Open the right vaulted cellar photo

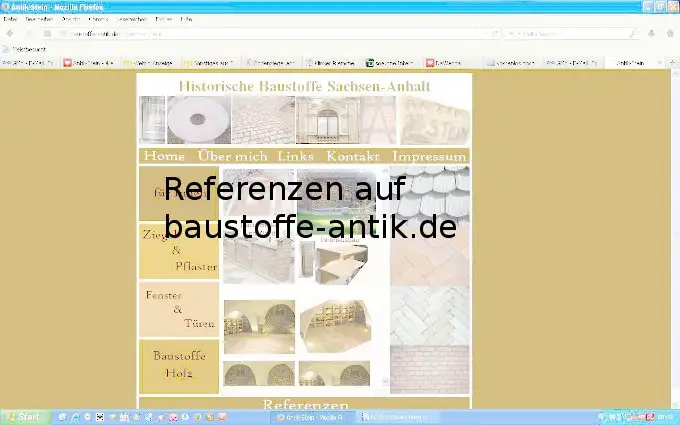(x=335, y=326)
